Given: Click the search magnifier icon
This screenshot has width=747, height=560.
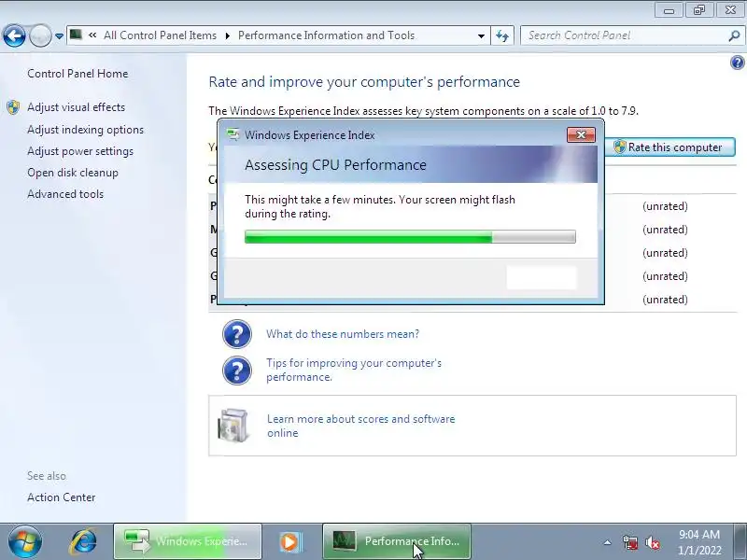Looking at the screenshot, I should [734, 35].
